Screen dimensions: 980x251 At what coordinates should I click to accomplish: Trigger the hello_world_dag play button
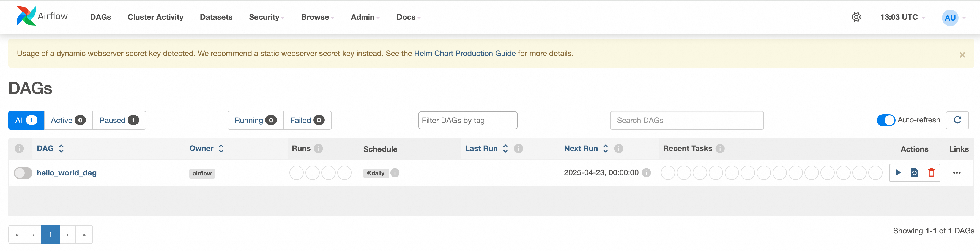898,173
